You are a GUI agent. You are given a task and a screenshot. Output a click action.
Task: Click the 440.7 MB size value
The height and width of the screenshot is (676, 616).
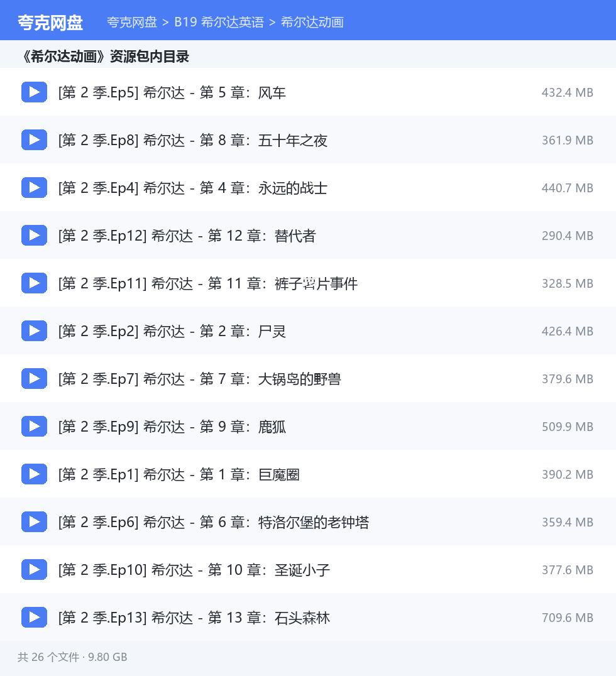567,188
